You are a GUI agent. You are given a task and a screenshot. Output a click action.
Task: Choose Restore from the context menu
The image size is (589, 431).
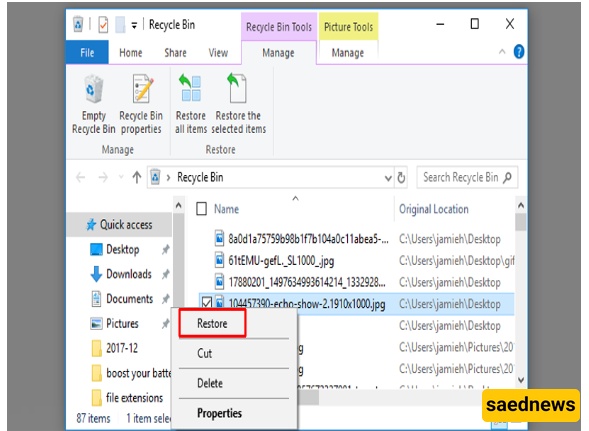point(212,323)
